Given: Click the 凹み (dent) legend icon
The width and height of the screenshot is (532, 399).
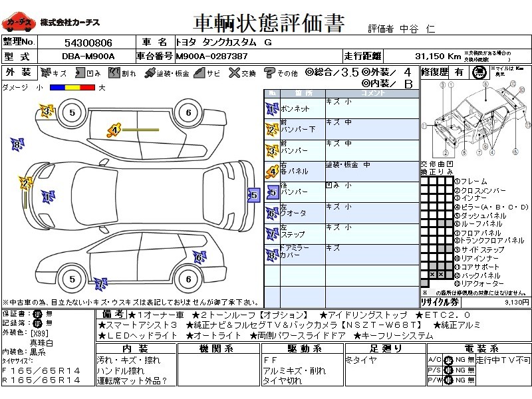Looking at the screenshot, I should (80, 72).
